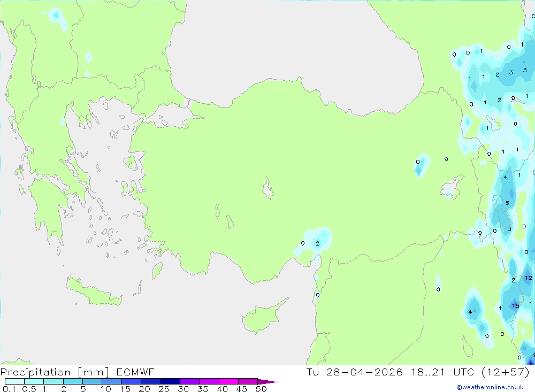Click the legend label "0.5"
Screen dimensions: 535x392
click(29, 389)
